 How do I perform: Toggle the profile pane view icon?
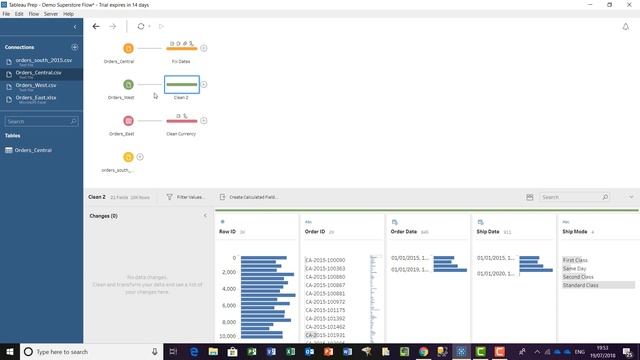coord(529,197)
